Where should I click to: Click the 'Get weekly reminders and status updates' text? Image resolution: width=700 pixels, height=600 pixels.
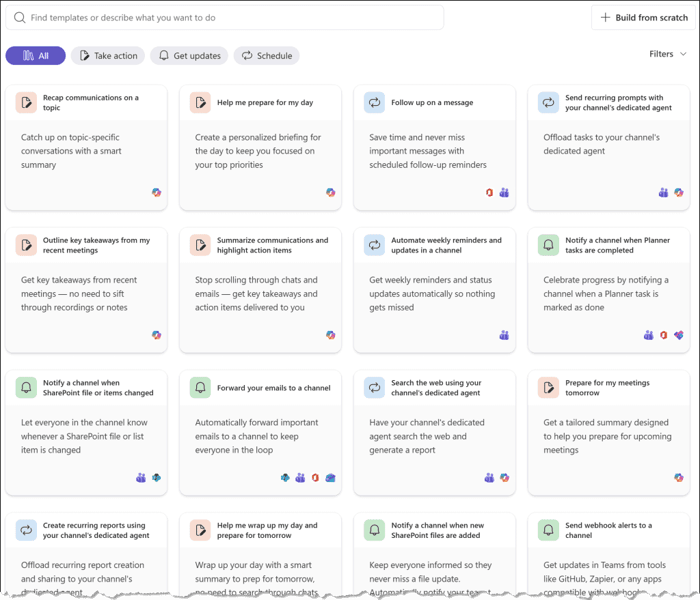point(432,293)
